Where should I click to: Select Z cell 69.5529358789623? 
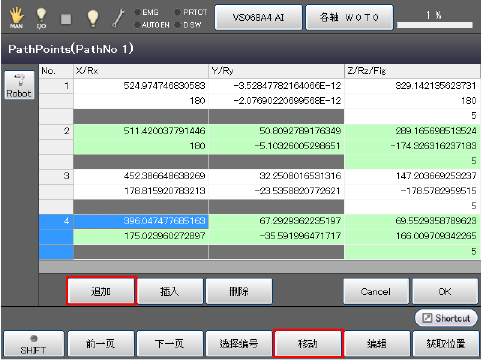(x=412, y=221)
